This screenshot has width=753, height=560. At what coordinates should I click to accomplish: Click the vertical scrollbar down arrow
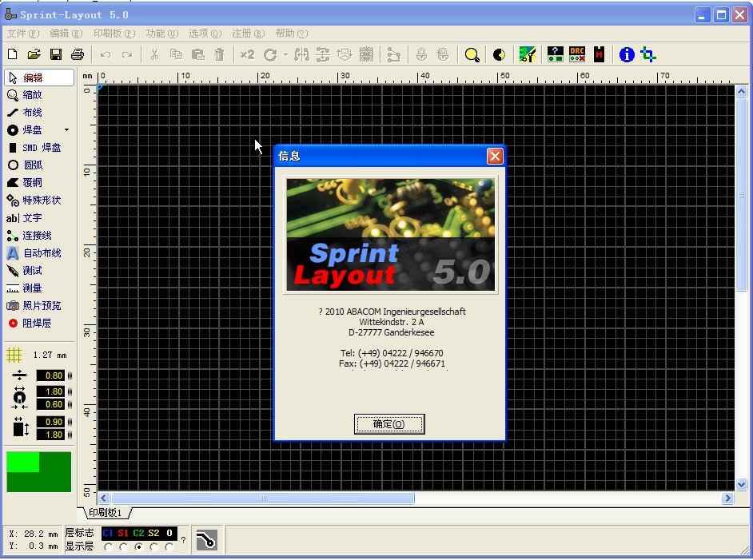tap(742, 485)
